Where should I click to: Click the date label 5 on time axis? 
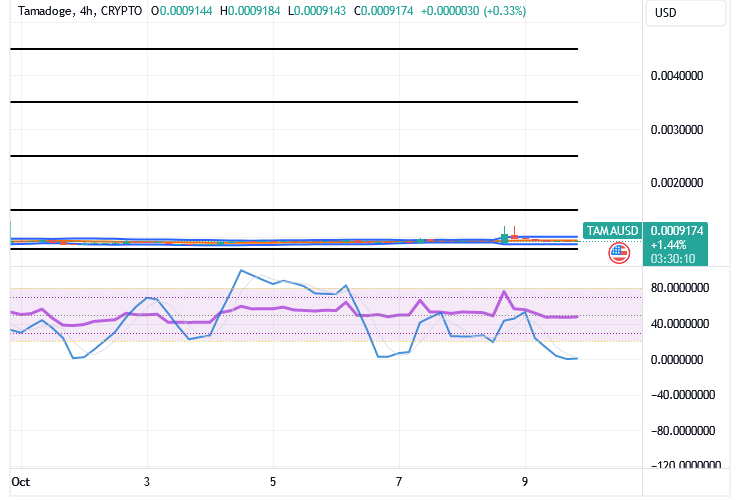point(273,482)
